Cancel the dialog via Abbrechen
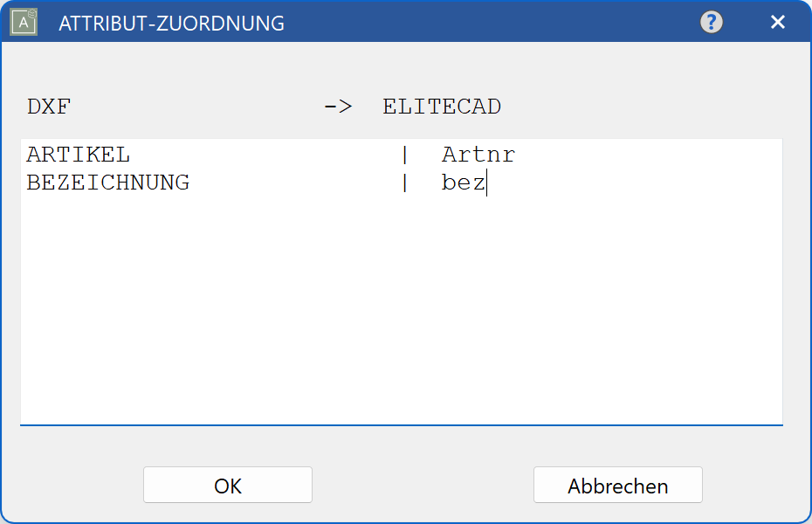Screen dimensions: 812x524 617,485
